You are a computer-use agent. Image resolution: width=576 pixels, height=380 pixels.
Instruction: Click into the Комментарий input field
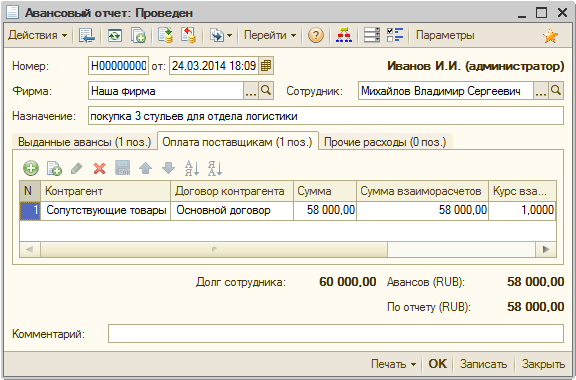coord(336,333)
